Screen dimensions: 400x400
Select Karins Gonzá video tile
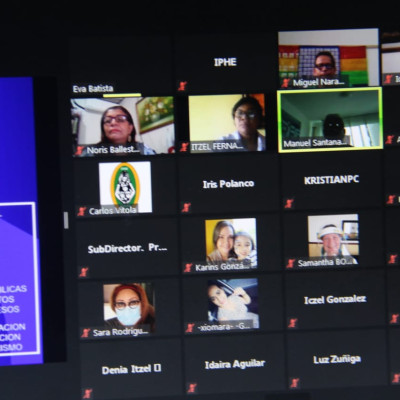tap(231, 244)
